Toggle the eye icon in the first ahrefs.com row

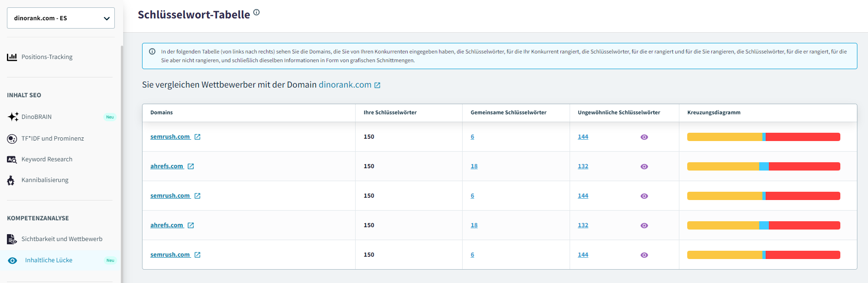644,166
